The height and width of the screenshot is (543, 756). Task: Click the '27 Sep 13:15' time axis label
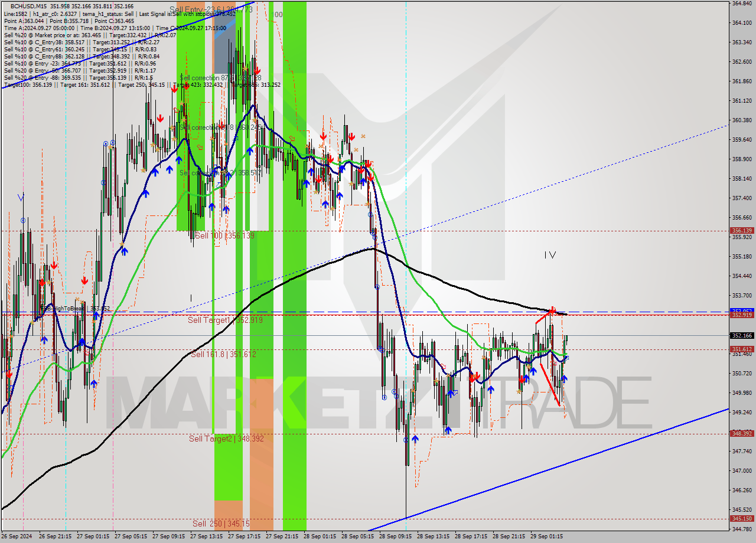pos(207,537)
